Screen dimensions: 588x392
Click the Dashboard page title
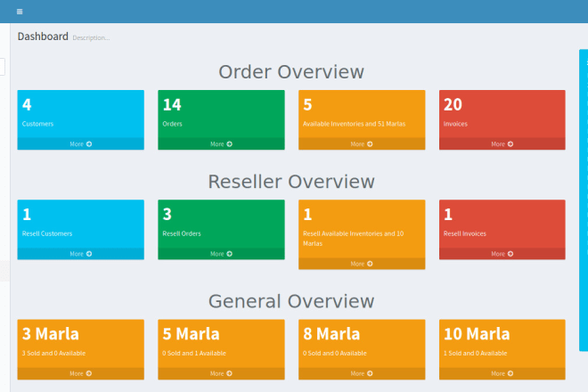coord(43,37)
